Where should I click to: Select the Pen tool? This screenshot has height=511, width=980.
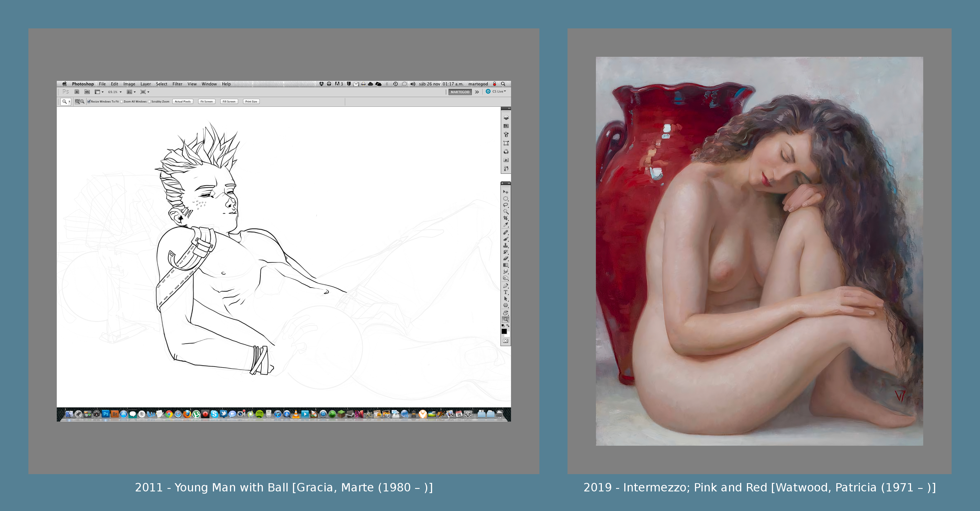(506, 286)
